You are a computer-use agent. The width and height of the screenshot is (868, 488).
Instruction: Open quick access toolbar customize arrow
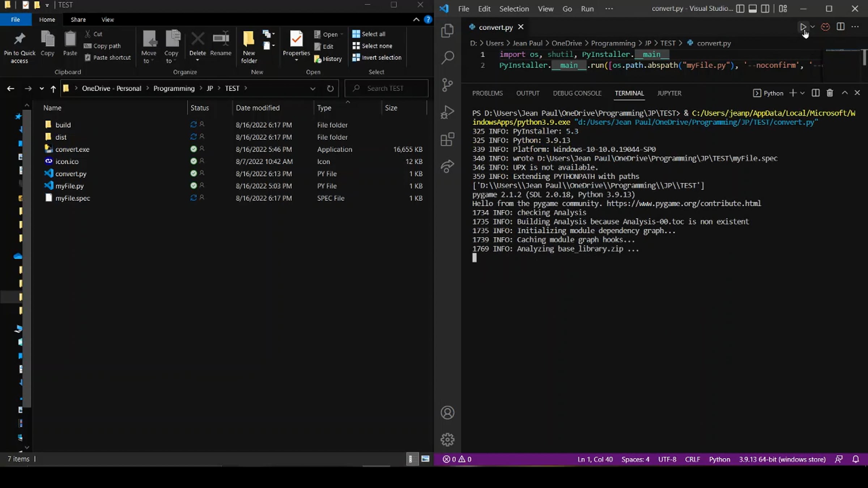pos(47,5)
